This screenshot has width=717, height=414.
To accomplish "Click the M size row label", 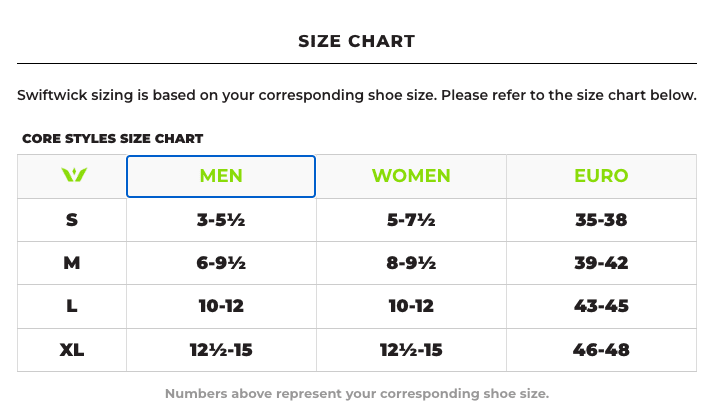I will 72,263.
